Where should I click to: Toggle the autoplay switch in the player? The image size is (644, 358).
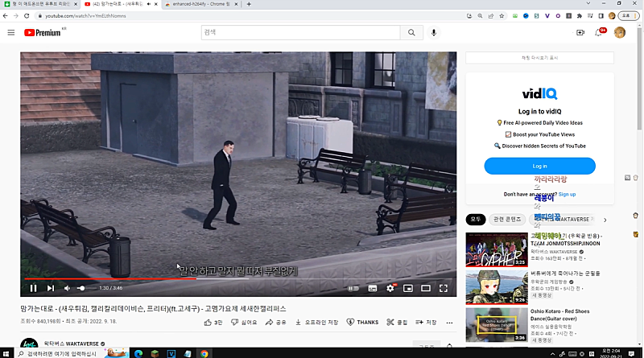353,288
